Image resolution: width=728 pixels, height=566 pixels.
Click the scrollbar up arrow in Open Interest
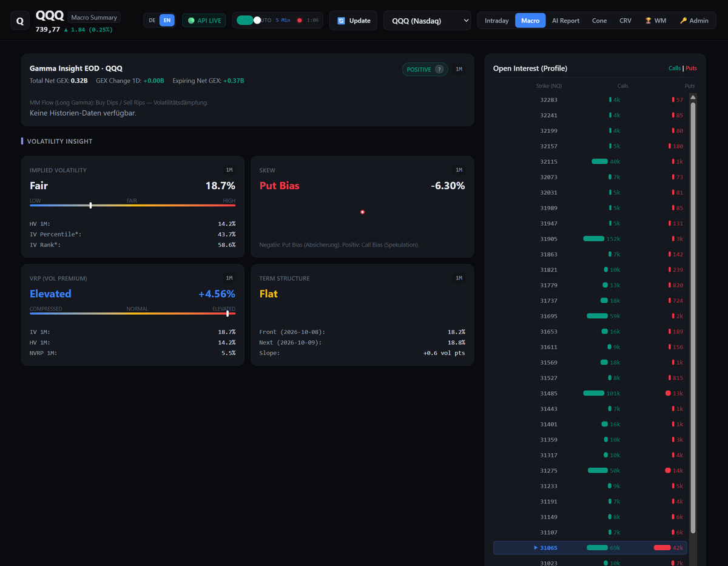point(693,97)
